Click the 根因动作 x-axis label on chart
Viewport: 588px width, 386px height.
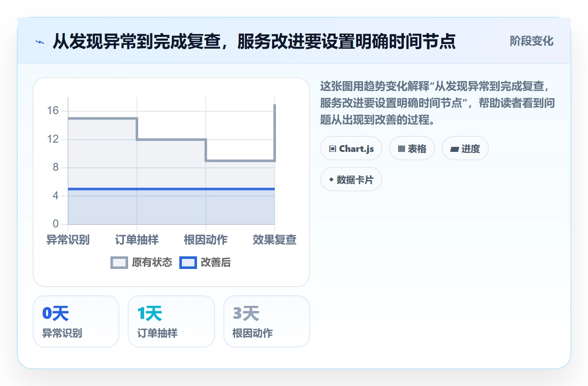[x=206, y=240]
